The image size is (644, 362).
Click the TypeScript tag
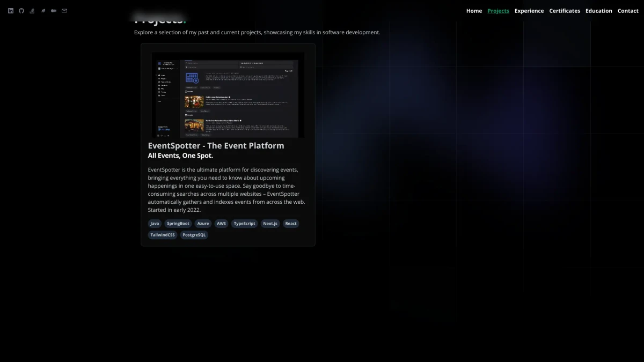pos(244,224)
